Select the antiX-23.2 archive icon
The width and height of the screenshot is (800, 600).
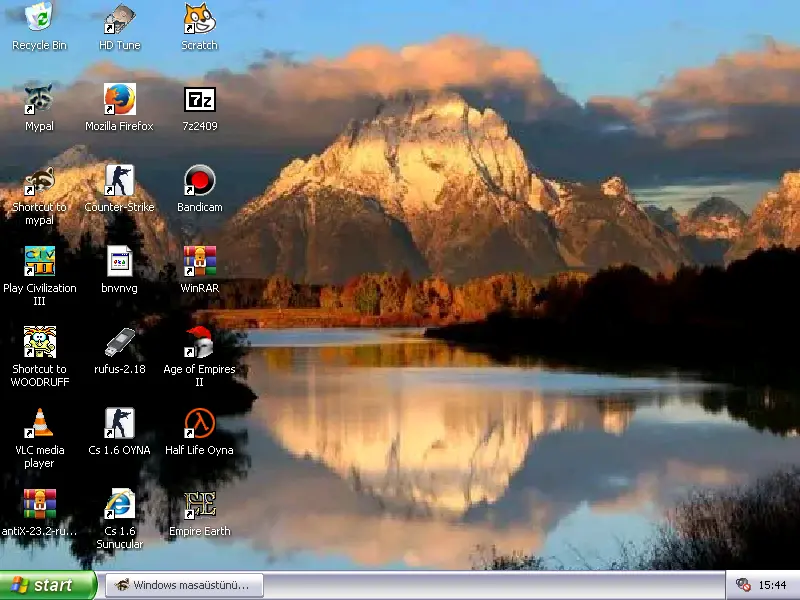pyautogui.click(x=39, y=504)
